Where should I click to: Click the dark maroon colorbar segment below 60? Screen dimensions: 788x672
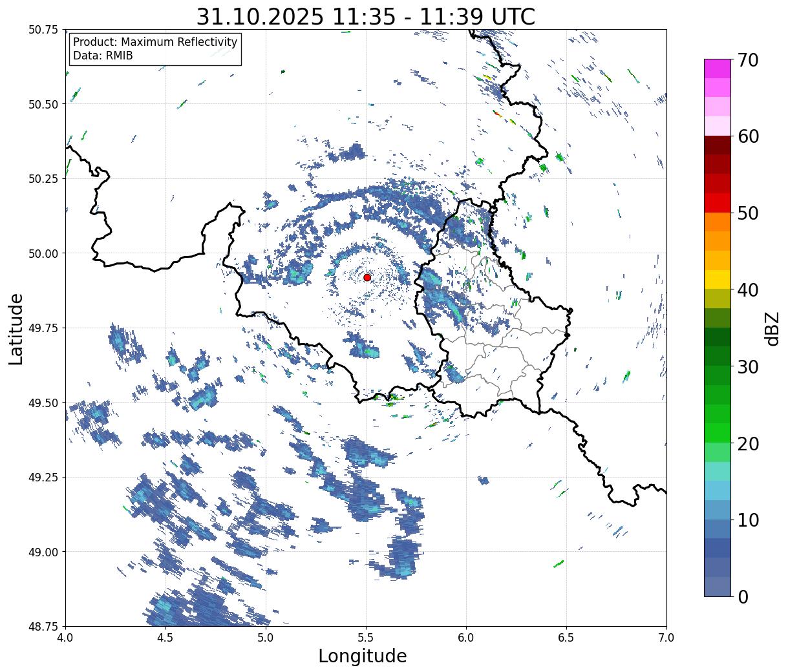pyautogui.click(x=718, y=145)
